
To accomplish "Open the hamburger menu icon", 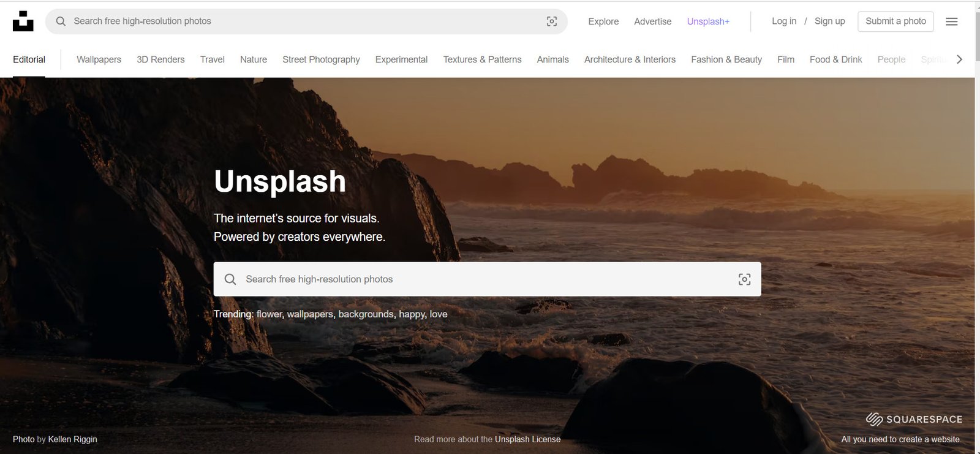I will click(952, 21).
